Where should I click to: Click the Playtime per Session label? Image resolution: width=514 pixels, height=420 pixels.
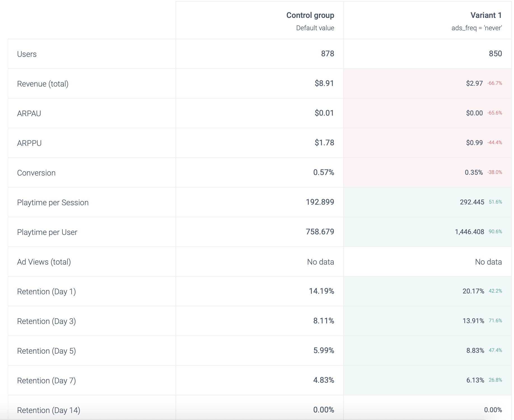tap(53, 202)
